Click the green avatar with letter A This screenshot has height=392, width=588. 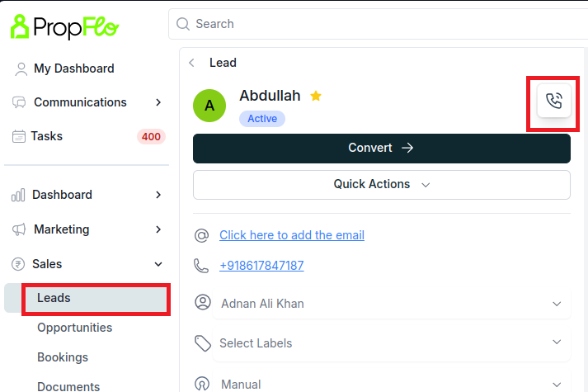coord(209,106)
